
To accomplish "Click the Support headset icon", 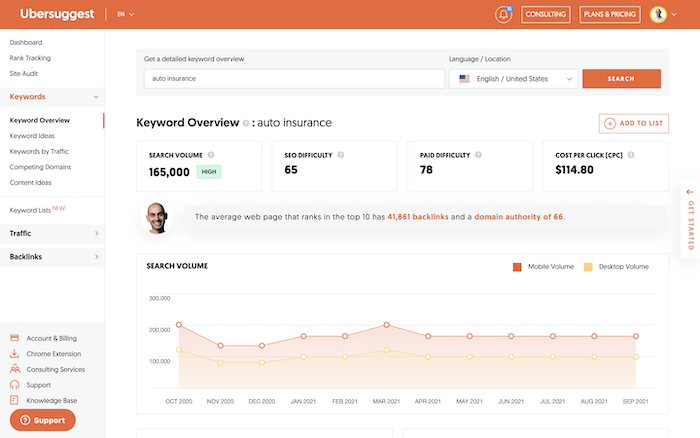I will click(x=14, y=385).
